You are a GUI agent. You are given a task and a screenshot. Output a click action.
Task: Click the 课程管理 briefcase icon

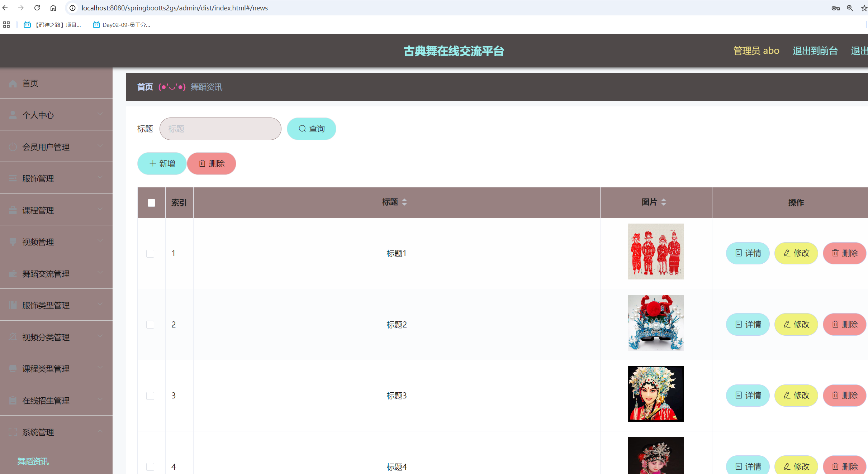click(x=13, y=210)
